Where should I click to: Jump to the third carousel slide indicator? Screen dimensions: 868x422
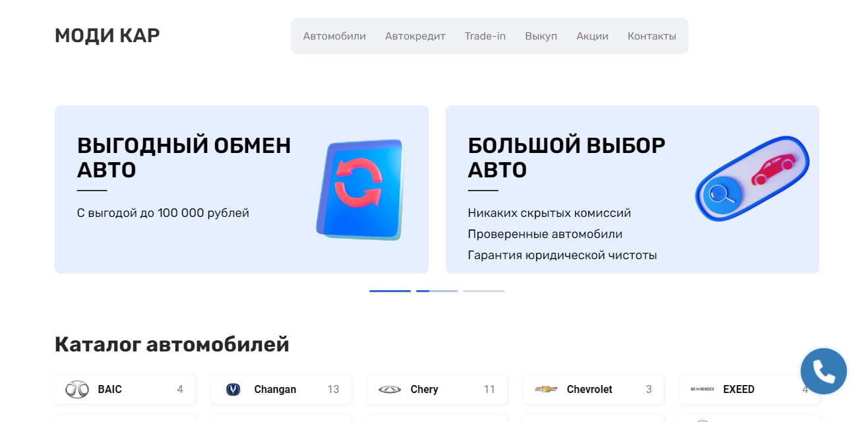coord(483,291)
